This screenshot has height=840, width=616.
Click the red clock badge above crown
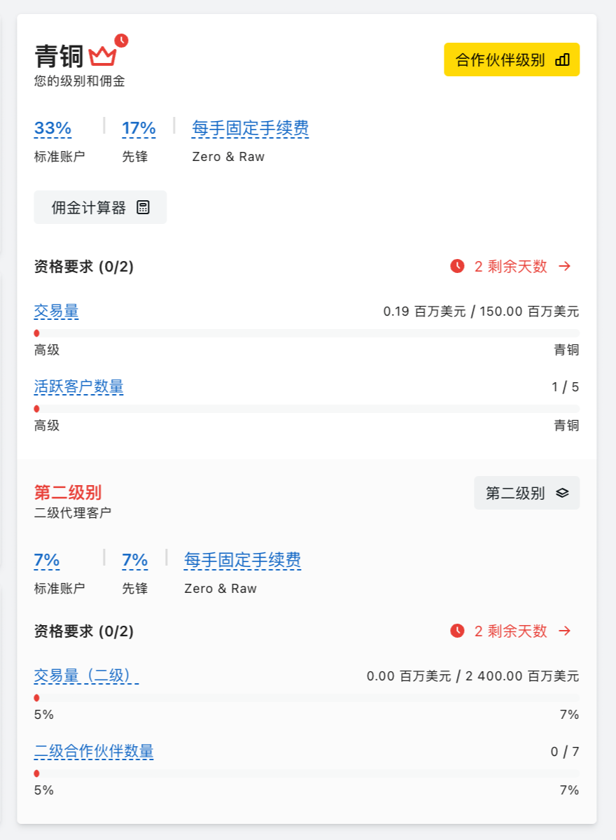(122, 40)
